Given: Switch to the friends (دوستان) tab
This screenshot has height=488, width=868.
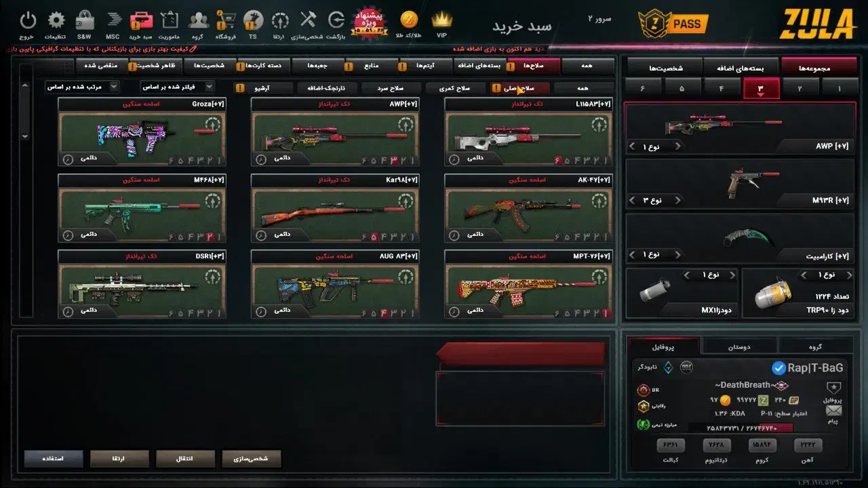Looking at the screenshot, I should pyautogui.click(x=739, y=346).
